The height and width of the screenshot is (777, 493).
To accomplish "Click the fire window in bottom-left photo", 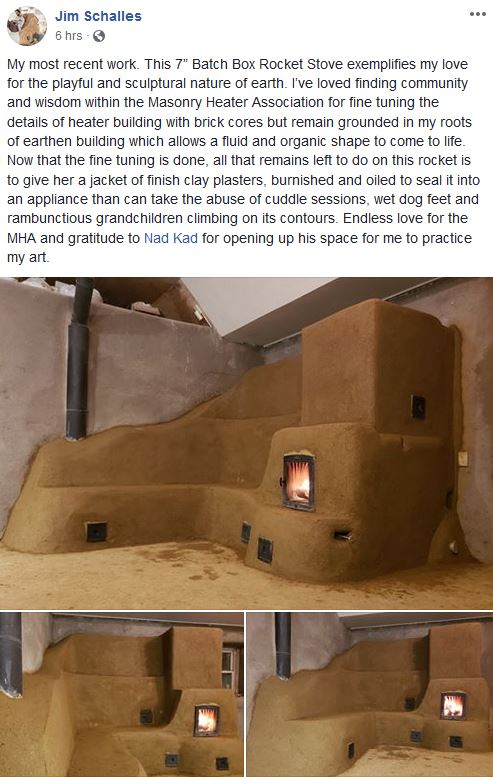I will pos(207,720).
